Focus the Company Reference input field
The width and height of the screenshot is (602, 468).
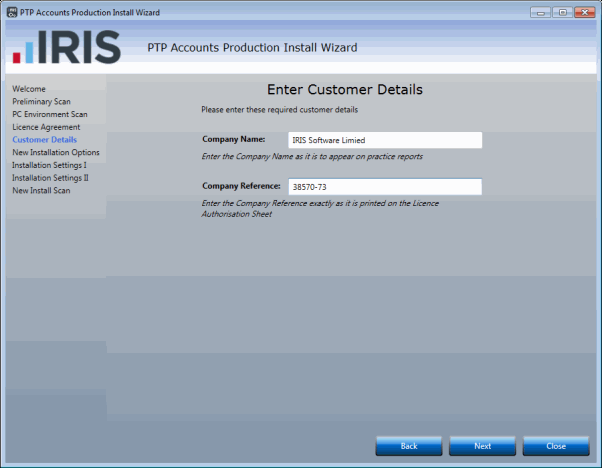[x=385, y=187]
